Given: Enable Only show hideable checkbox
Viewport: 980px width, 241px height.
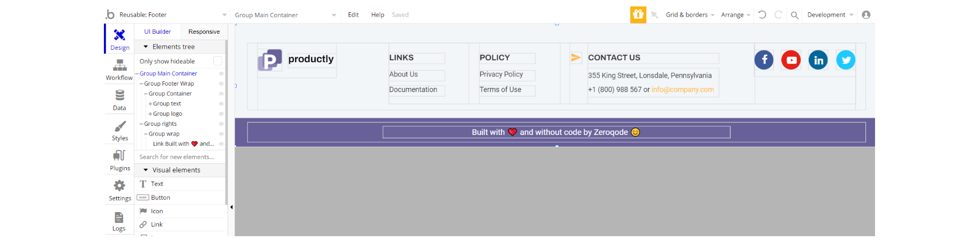Looking at the screenshot, I should (217, 61).
